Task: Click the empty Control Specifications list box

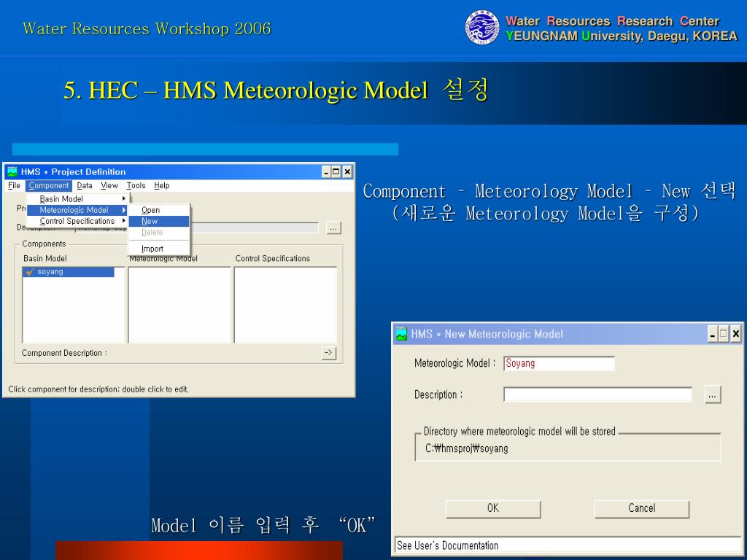Action: (x=285, y=305)
